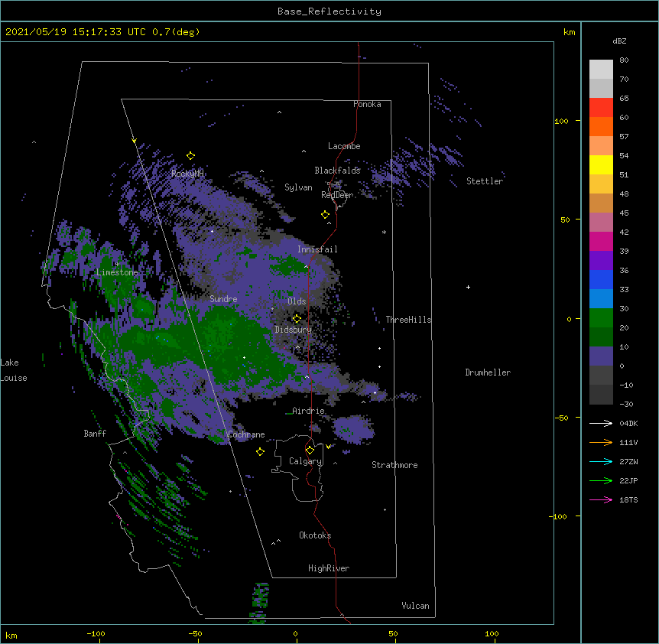Click the white 04DK arrow legend

coord(601,423)
